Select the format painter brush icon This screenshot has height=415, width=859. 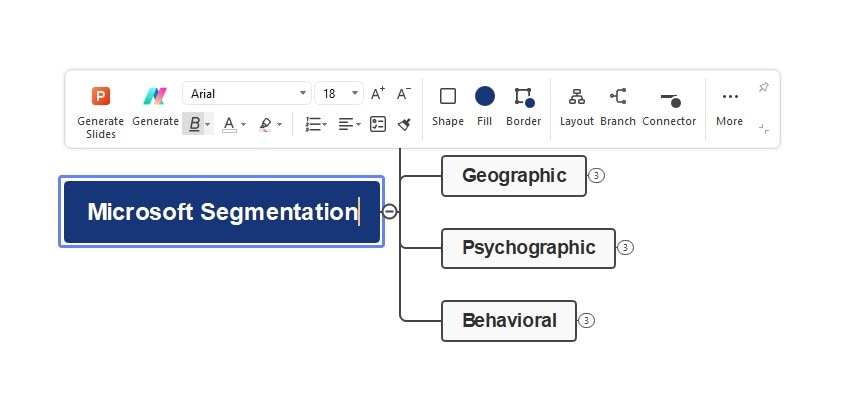(x=404, y=124)
